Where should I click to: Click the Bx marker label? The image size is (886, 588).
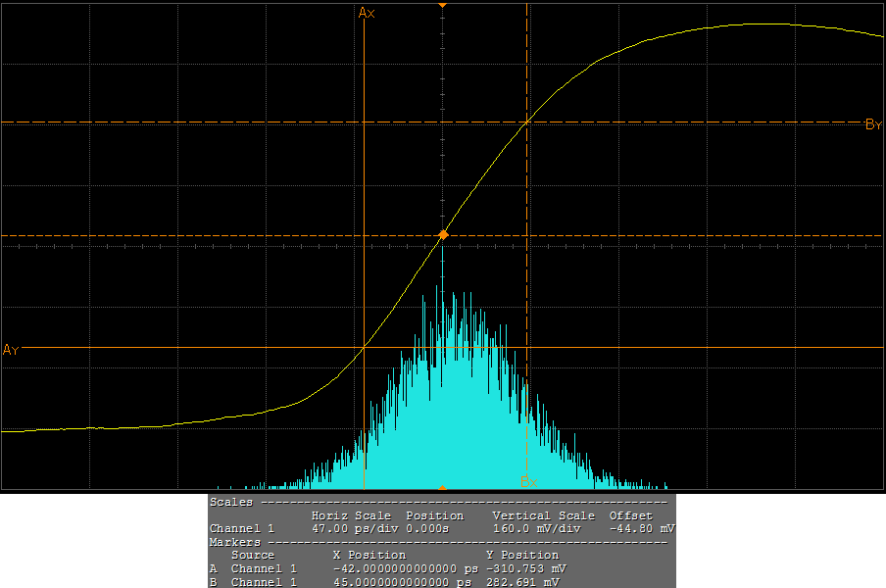click(x=528, y=482)
